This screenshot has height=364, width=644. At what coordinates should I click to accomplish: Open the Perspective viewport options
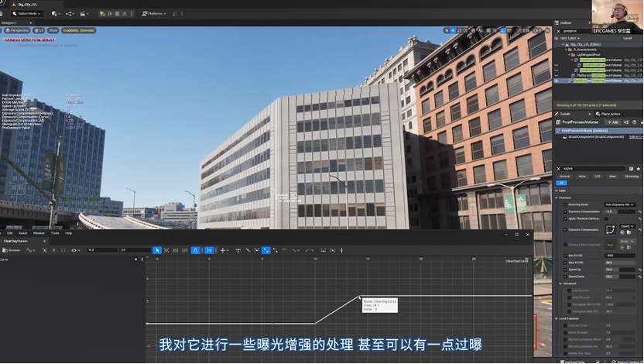point(17,30)
